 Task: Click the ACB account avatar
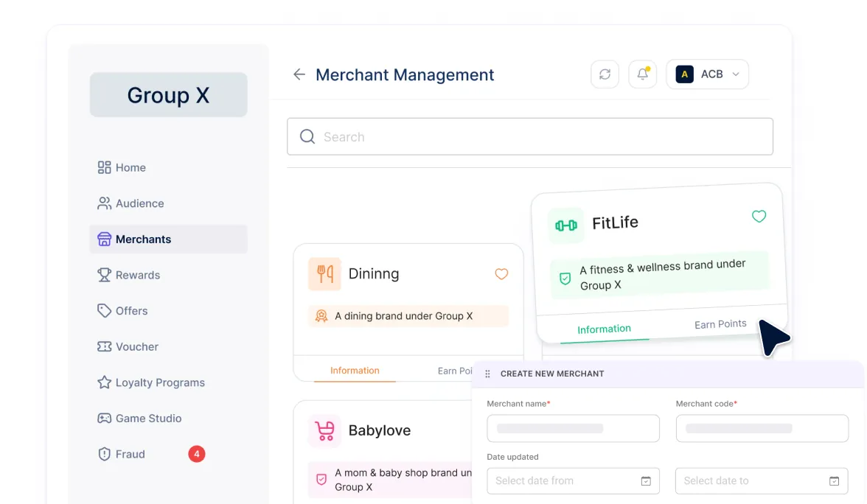684,74
